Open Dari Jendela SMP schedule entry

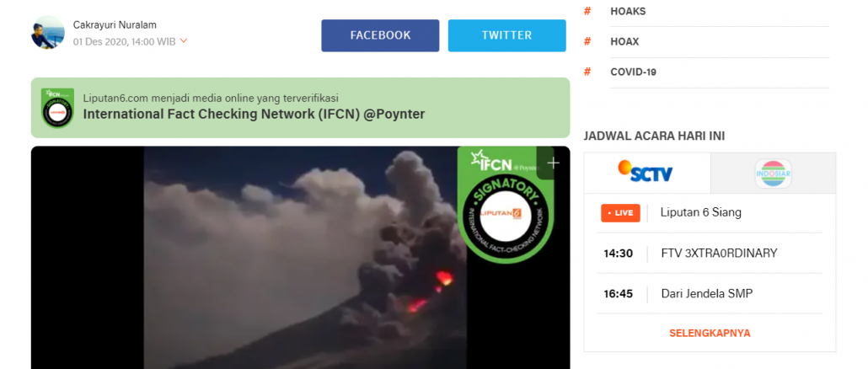click(707, 294)
